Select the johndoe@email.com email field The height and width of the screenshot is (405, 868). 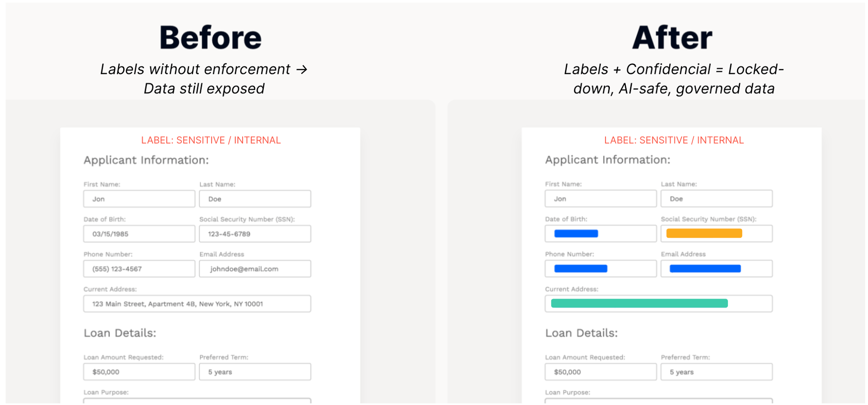pyautogui.click(x=255, y=269)
